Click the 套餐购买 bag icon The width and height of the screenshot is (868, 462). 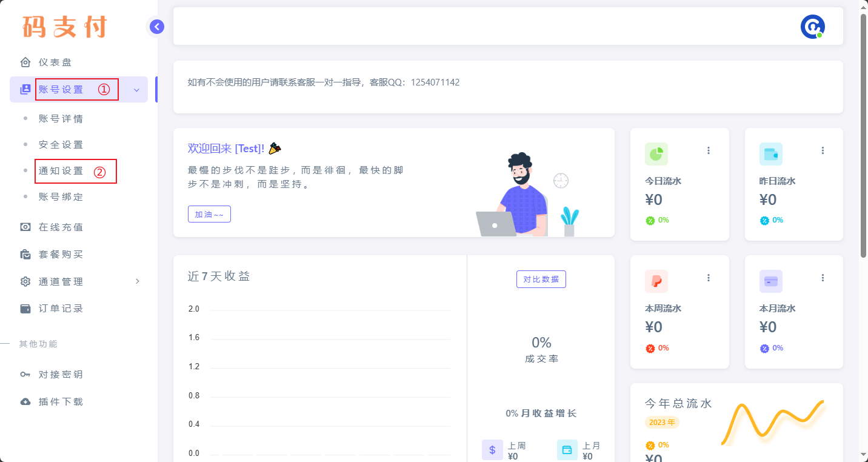click(x=25, y=254)
